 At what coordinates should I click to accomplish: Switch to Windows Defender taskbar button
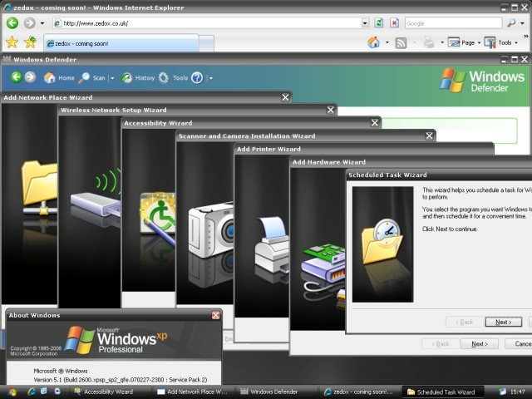(276, 392)
